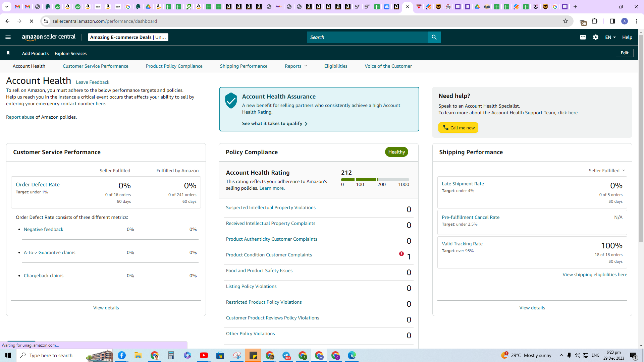Viewport: 644px width, 362px height.
Task: Click the red alert icon beside Product Condition complaints
Action: (x=401, y=254)
